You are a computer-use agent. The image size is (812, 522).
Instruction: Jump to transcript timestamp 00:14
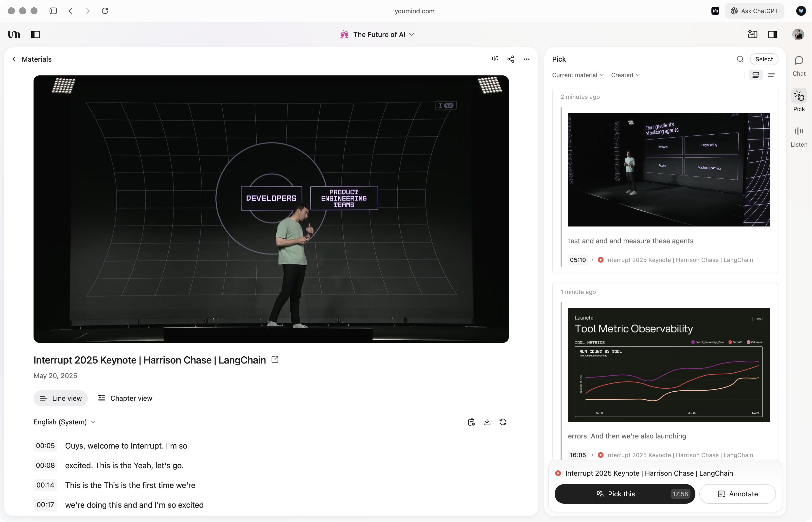45,485
